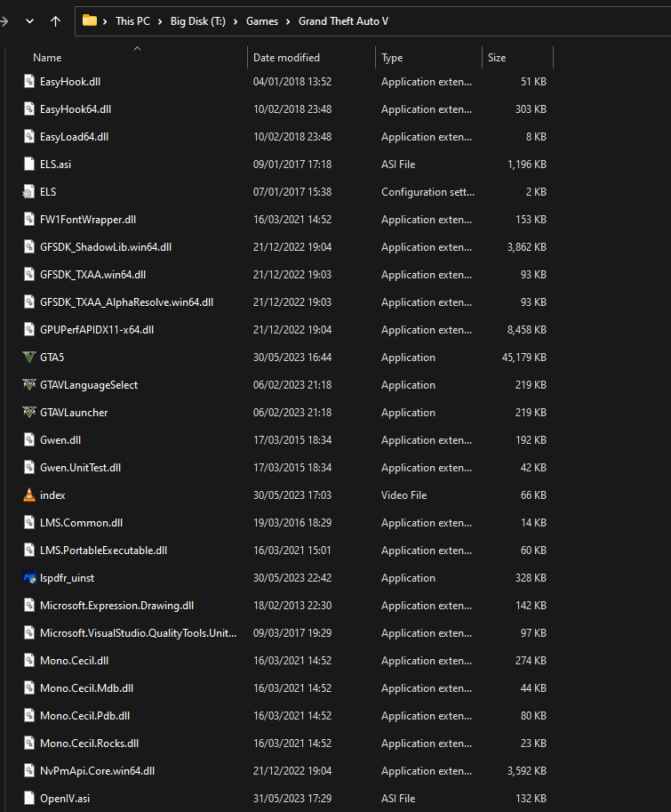
Task: Click the 1,196 KB size of ELS.asi
Action: [x=527, y=165]
